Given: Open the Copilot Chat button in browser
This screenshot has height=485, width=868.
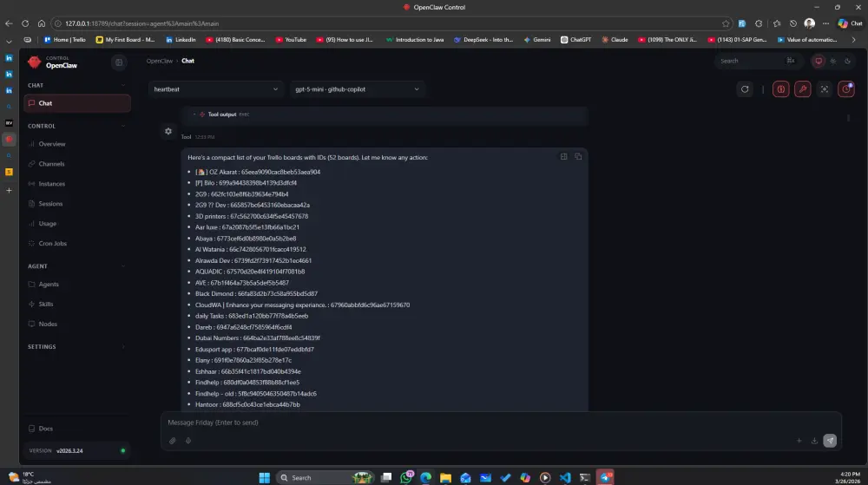Looking at the screenshot, I should [x=851, y=23].
